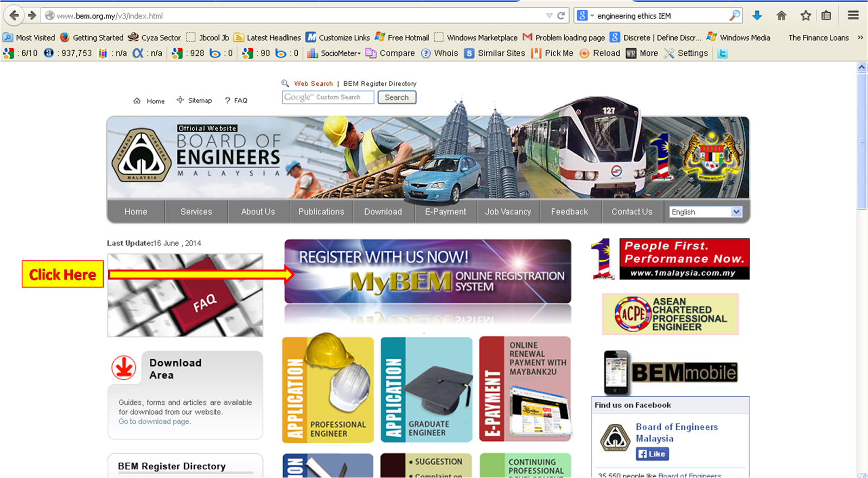Open SocioMeter dropdown in SEO toolbar

coord(334,53)
